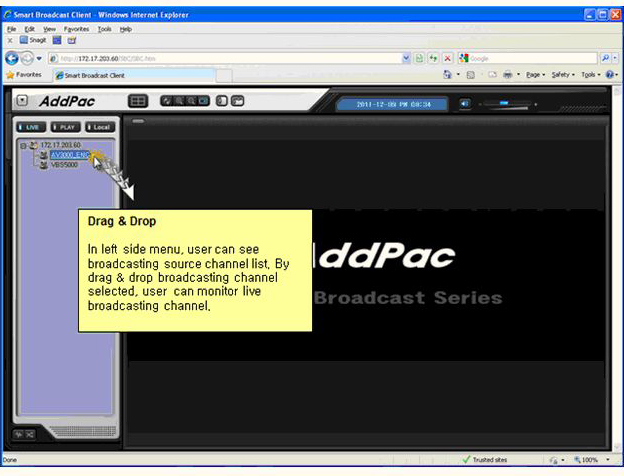Open the Home dropdown arrow
Viewport: 624px width, 476px height.
[458, 74]
